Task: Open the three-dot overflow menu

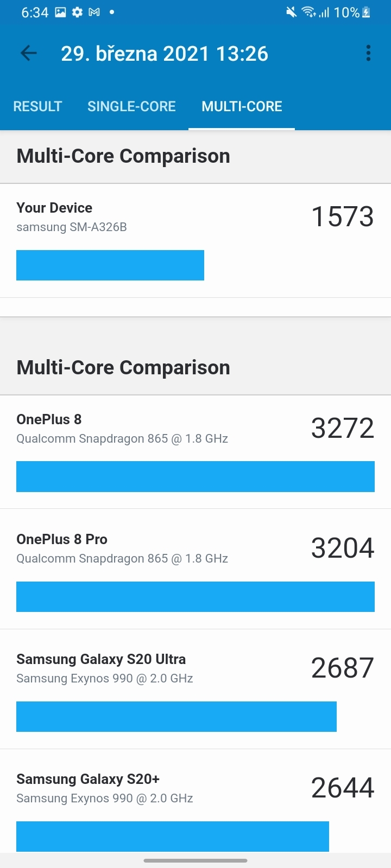Action: click(x=368, y=53)
